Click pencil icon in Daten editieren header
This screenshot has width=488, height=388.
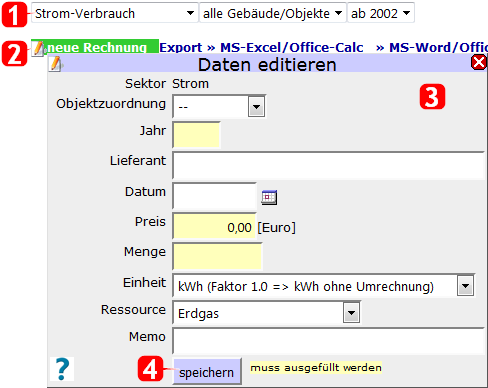(56, 64)
